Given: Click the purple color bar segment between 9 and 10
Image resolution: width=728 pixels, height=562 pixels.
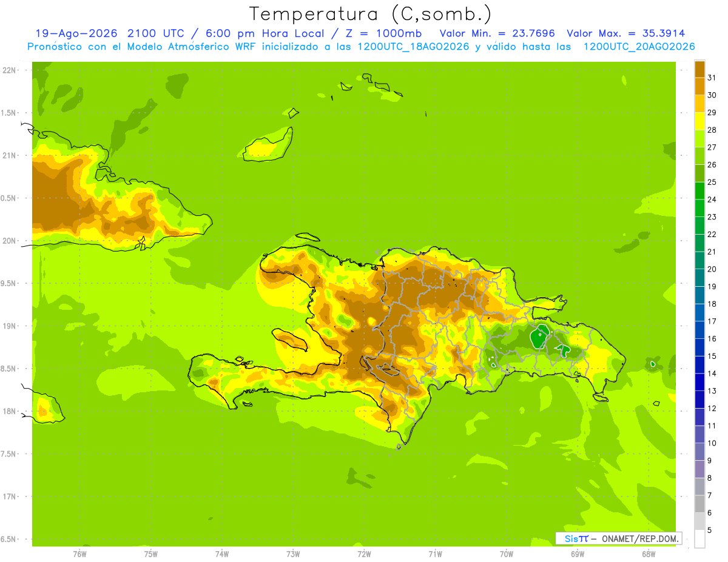Looking at the screenshot, I should (x=699, y=452).
